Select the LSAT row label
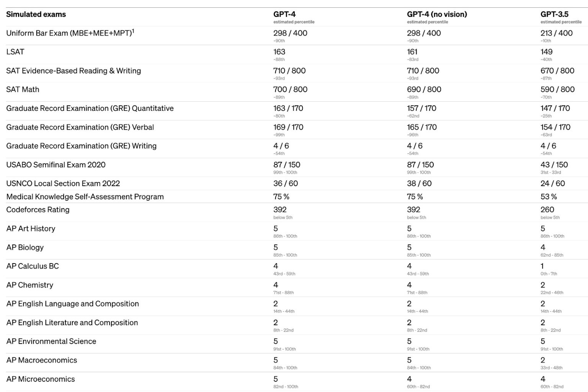588x392 pixels. point(15,52)
